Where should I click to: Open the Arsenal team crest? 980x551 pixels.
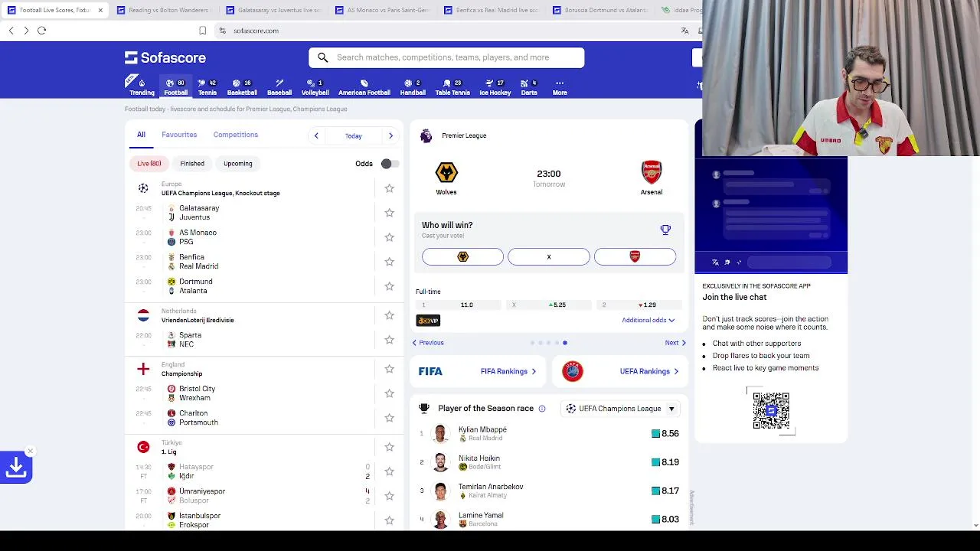coord(652,172)
